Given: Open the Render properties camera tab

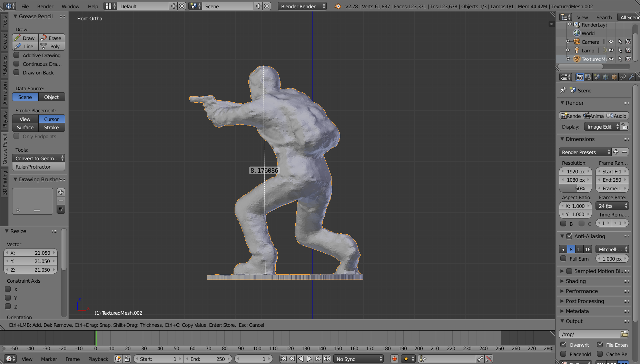Looking at the screenshot, I should coord(580,77).
